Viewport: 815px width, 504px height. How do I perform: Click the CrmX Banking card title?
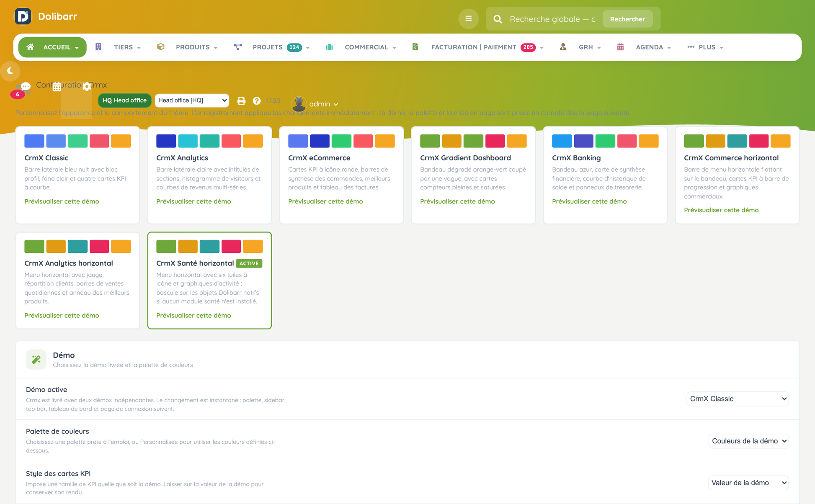[x=576, y=158]
